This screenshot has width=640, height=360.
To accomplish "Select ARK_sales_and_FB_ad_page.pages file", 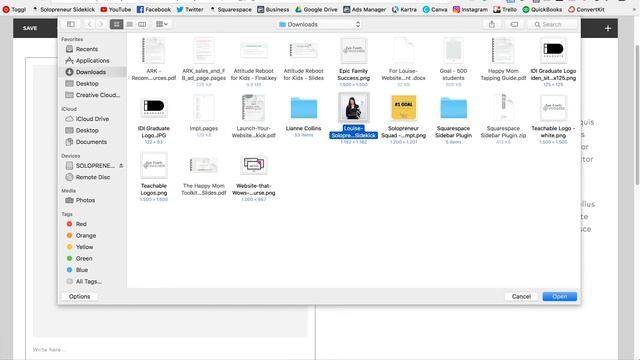I will coord(204,61).
